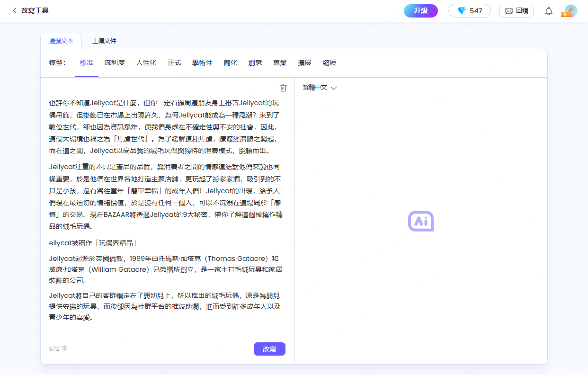Screen dimensions: 588x375
Task: Click the blue diamond credits icon
Action: (462, 11)
